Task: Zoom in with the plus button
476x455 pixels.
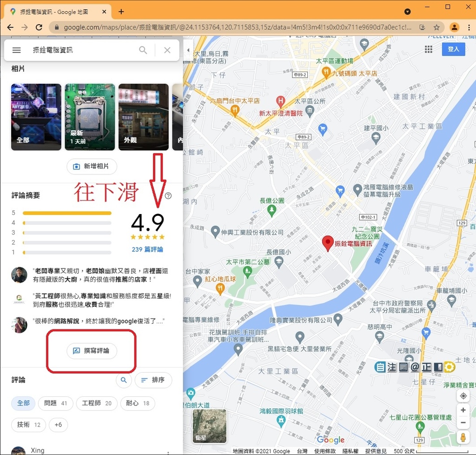Action: point(463,410)
